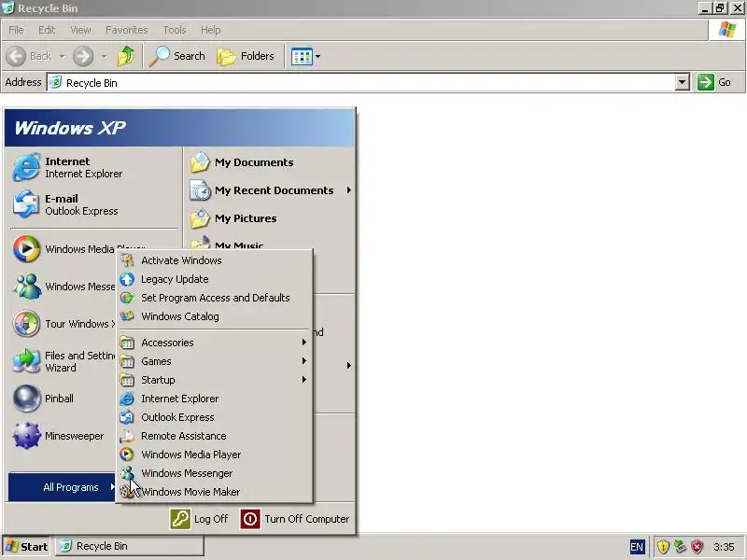The width and height of the screenshot is (747, 560).
Task: Open Remote Assistance
Action: tap(216, 436)
